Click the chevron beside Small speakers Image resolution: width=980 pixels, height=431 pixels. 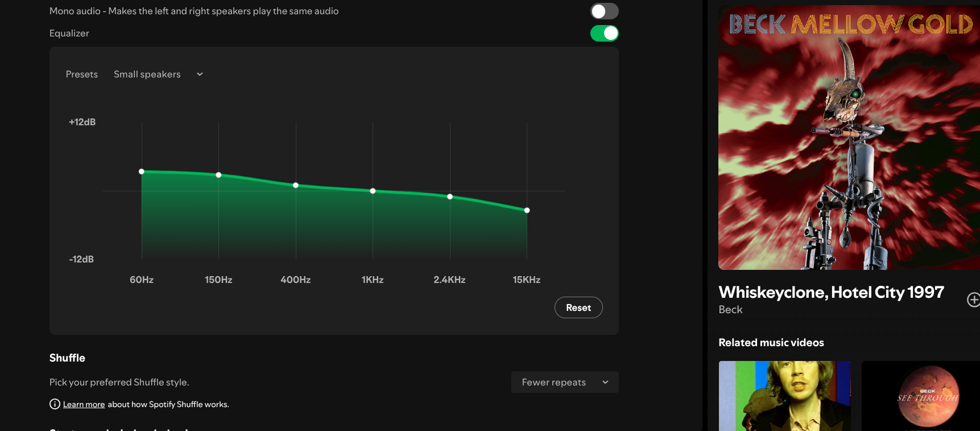(x=200, y=75)
